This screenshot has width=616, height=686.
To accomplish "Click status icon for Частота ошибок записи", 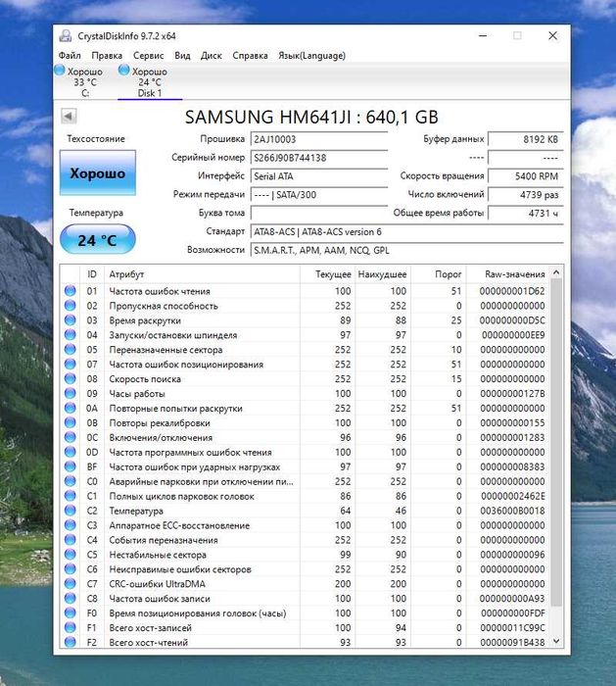I will (x=70, y=599).
